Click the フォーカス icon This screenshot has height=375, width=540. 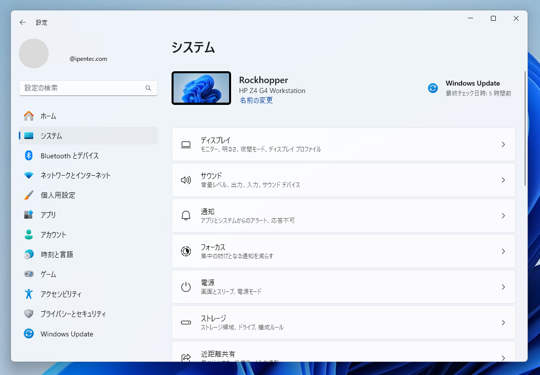tap(186, 251)
